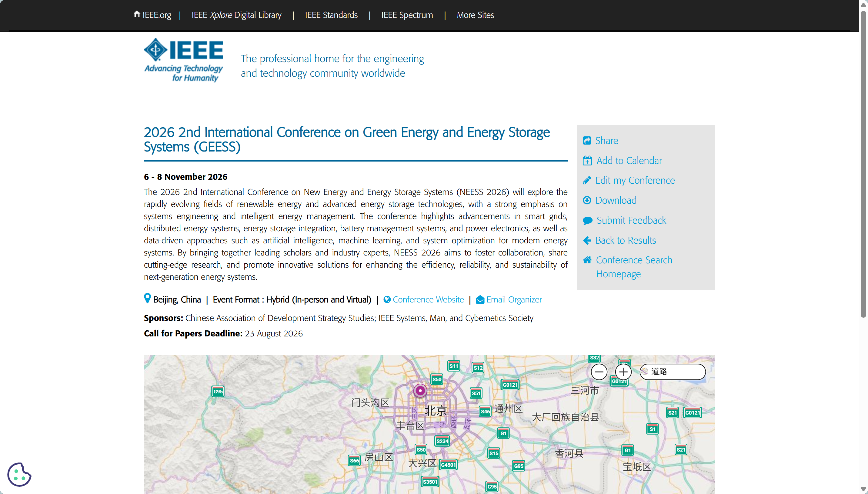
Task: Open Email Organizer link
Action: click(514, 300)
